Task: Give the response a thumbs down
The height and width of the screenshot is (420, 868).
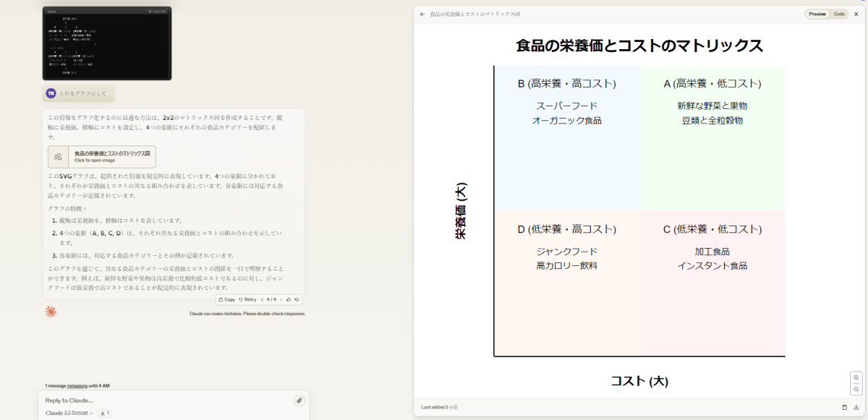Action: click(x=297, y=299)
